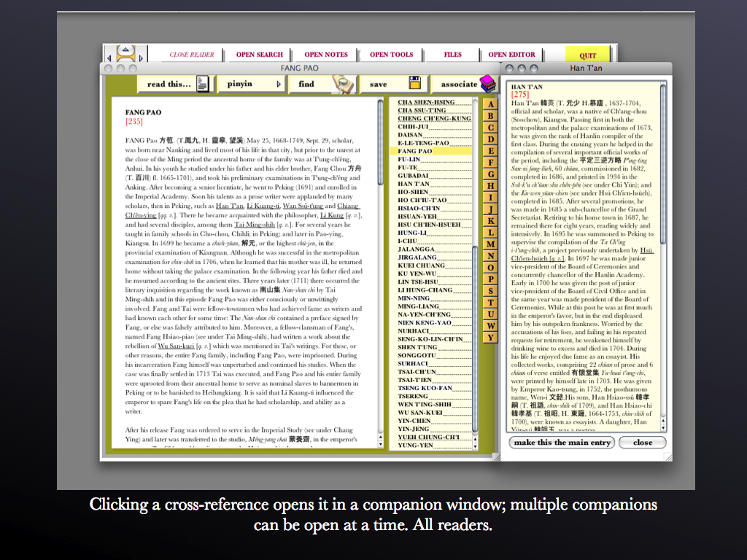The height and width of the screenshot is (560, 747).
Task: Click scroll down arrow of FANG PAO article
Action: point(380,444)
